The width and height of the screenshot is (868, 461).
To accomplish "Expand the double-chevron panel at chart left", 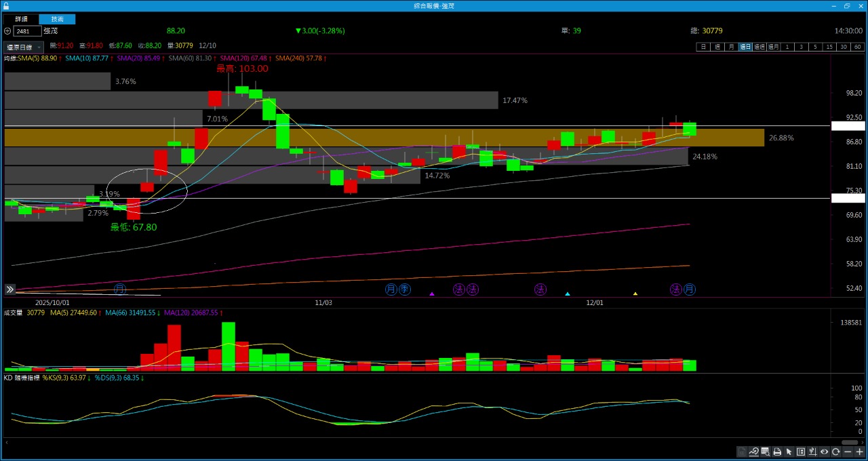I will [x=10, y=289].
